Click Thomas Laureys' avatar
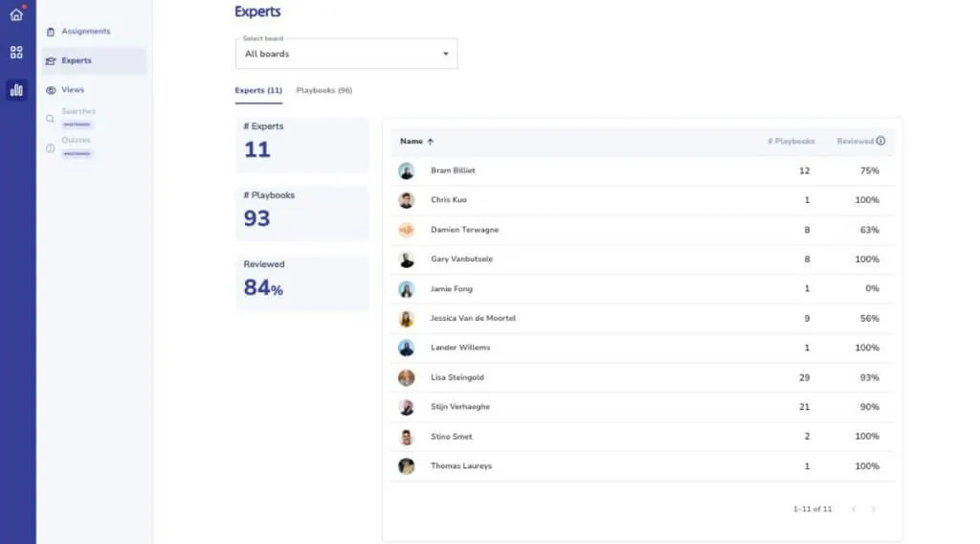This screenshot has width=980, height=544. tap(406, 466)
